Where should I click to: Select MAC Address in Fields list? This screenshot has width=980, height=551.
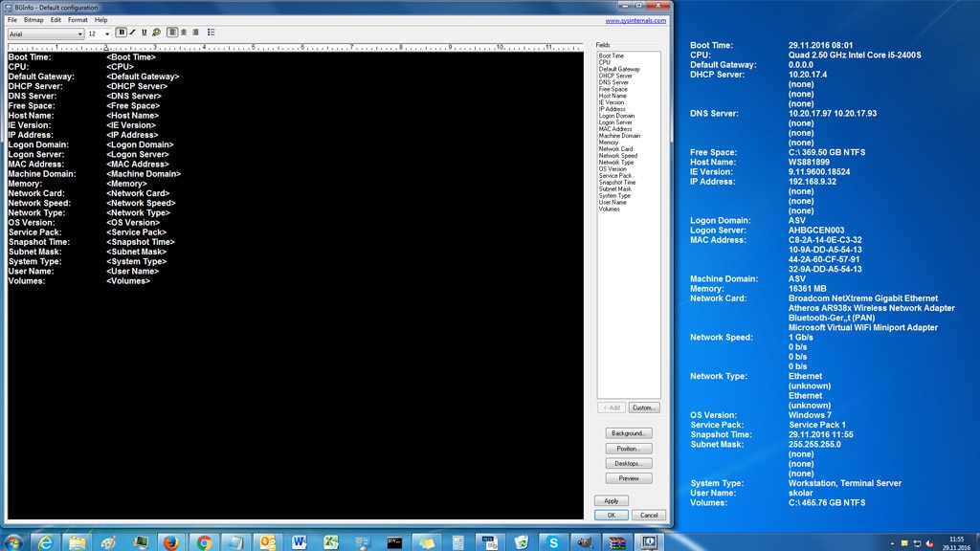point(615,129)
